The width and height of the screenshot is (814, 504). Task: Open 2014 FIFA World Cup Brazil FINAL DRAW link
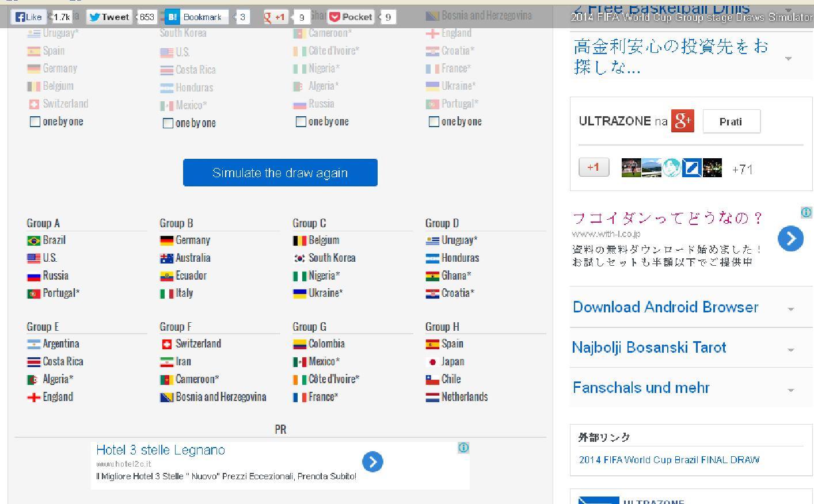coord(669,460)
